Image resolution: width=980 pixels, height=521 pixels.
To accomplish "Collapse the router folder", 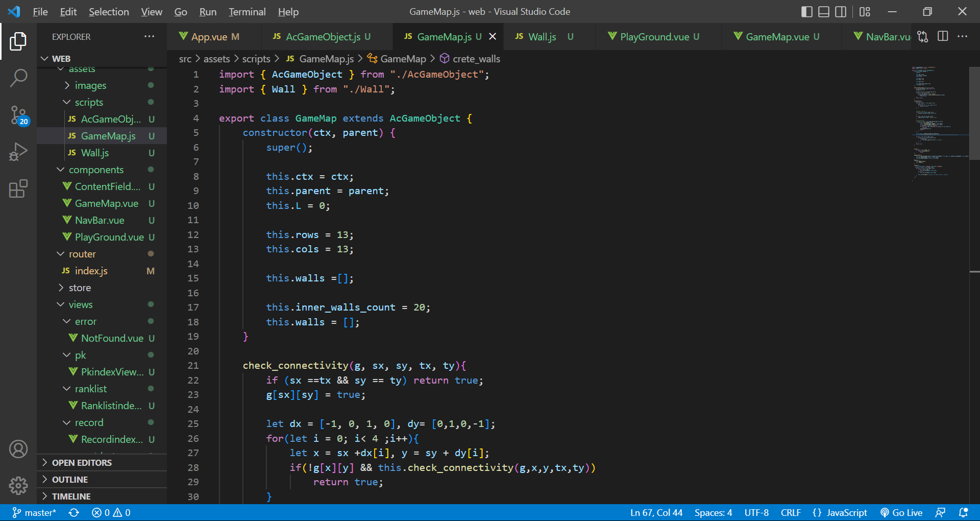I will (x=102, y=254).
